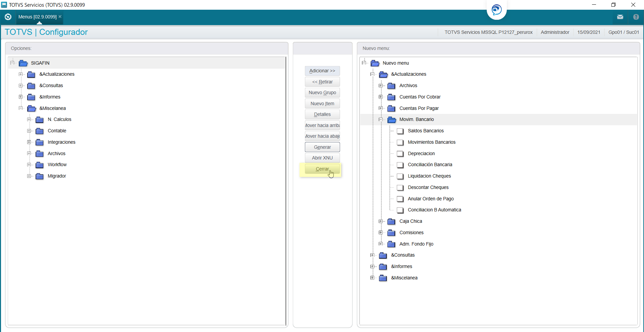Viewport: 644px width, 332px height.
Task: Click the TOTVS chat bubble logo
Action: [x=496, y=9]
